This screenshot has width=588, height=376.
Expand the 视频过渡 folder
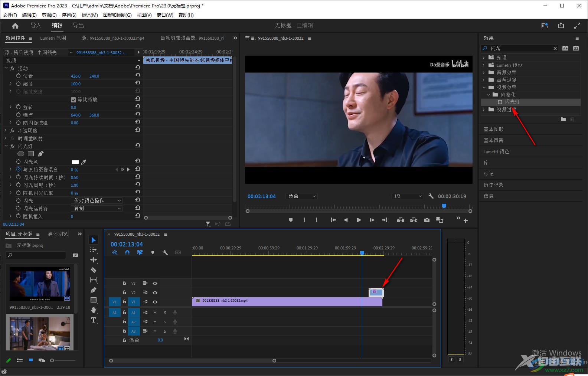[484, 109]
